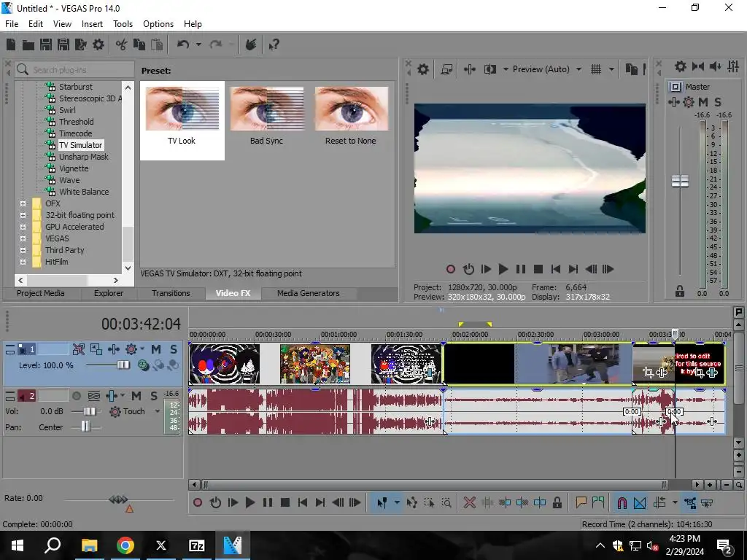
Task: Toggle Automatic Crossfades
Action: [639, 502]
